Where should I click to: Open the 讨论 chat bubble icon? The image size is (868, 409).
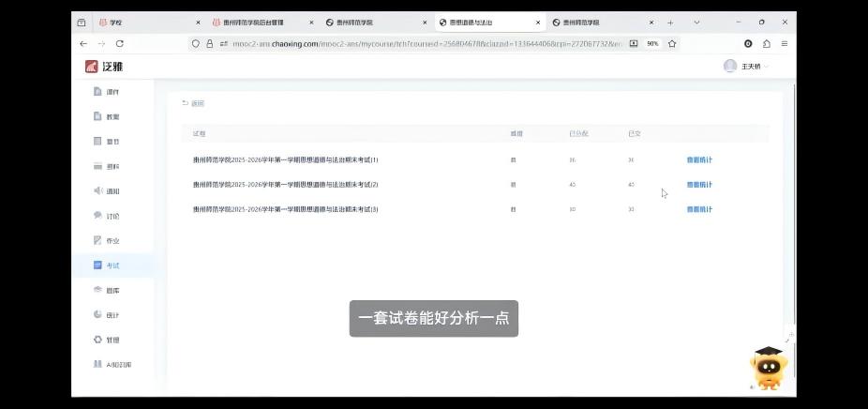click(97, 216)
